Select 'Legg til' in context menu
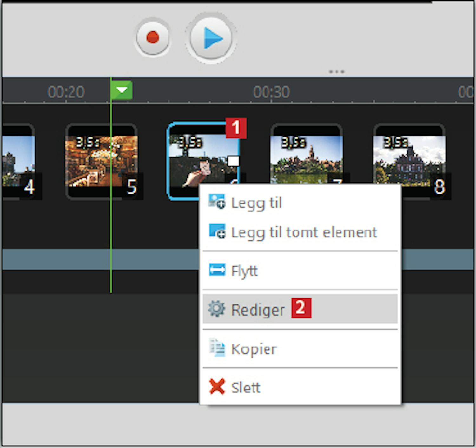Image resolution: width=476 pixels, height=448 pixels. [256, 203]
